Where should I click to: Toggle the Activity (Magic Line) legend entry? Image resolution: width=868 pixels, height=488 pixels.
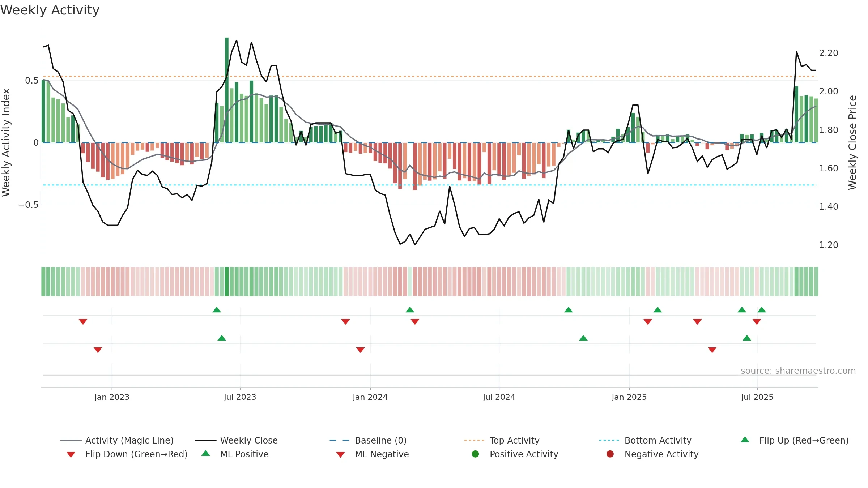117,440
